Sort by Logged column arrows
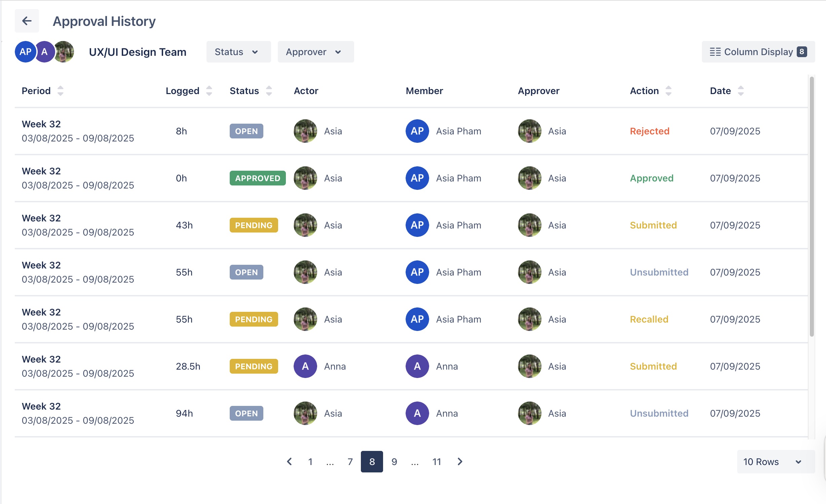This screenshot has width=826, height=504. click(209, 91)
